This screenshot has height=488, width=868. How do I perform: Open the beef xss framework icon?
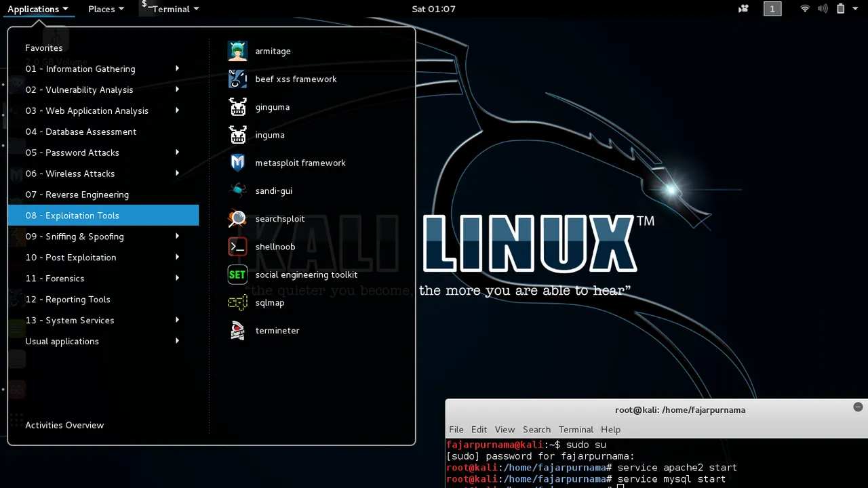pos(237,79)
